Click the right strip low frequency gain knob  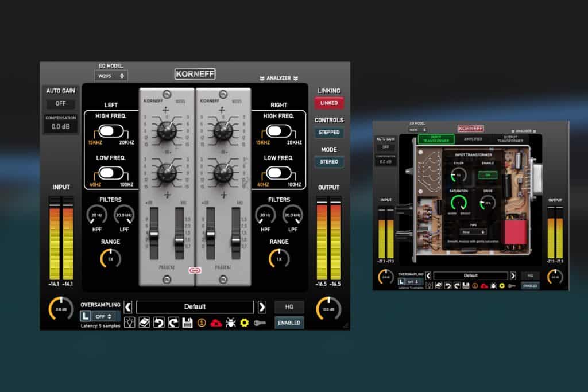pos(223,173)
